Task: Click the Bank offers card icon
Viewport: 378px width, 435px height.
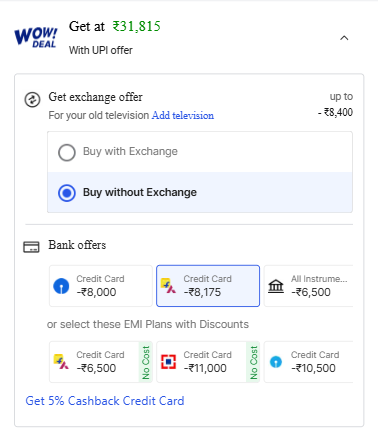Action: click(31, 247)
